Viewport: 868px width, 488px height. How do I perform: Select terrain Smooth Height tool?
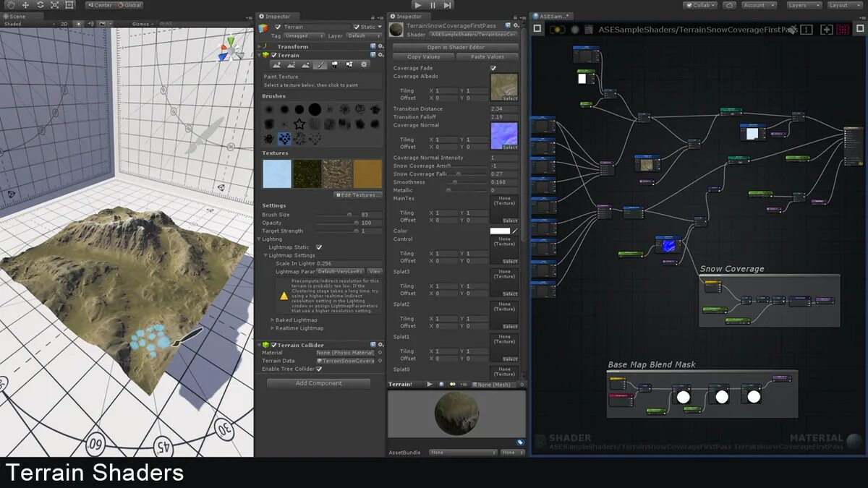pos(305,64)
